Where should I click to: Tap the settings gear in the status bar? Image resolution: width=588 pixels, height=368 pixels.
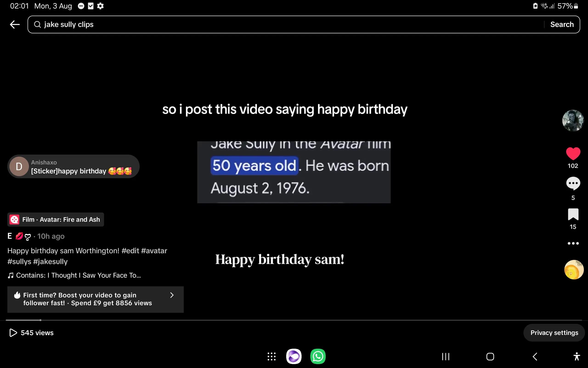[x=100, y=6]
